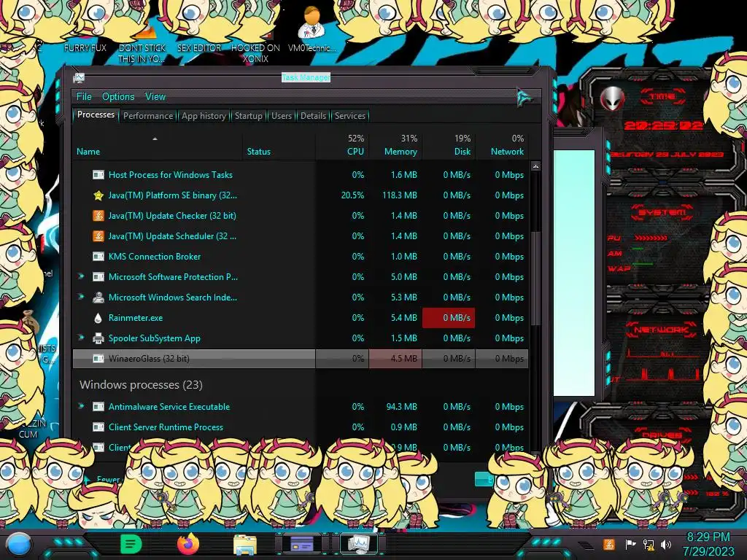
Task: Switch to the Services tab
Action: click(x=349, y=116)
